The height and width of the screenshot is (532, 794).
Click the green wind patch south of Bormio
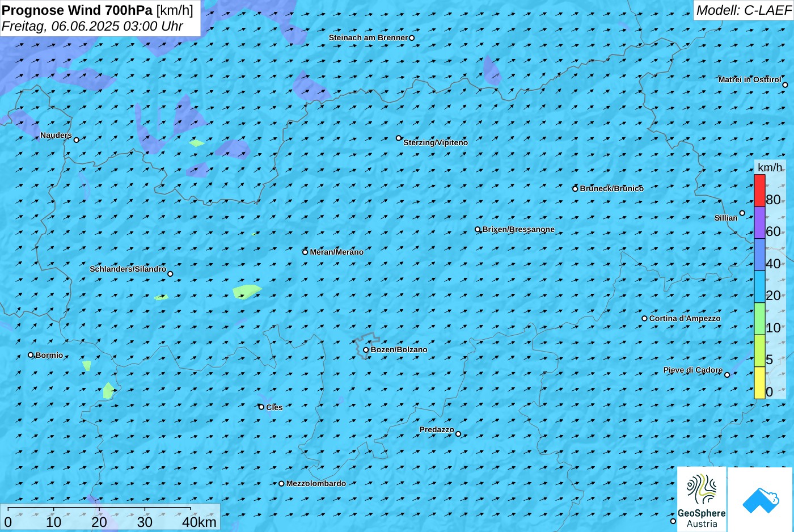108,390
